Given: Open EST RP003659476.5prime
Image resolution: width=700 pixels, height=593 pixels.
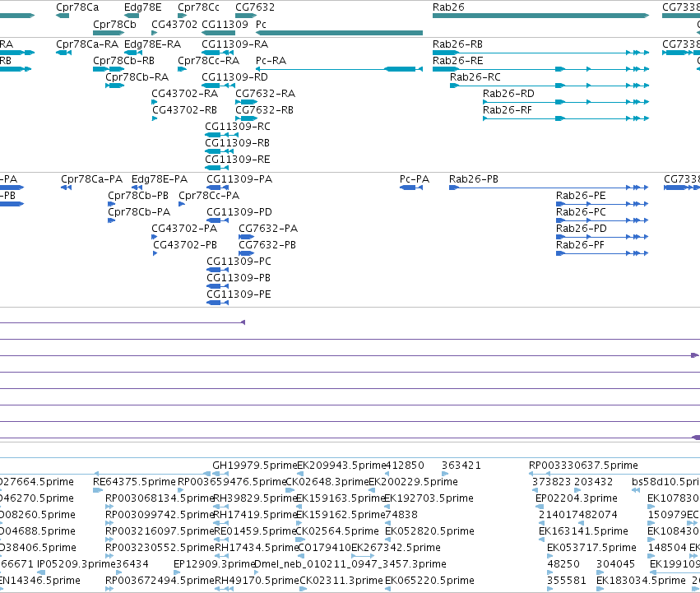Looking at the screenshot, I should tap(232, 482).
